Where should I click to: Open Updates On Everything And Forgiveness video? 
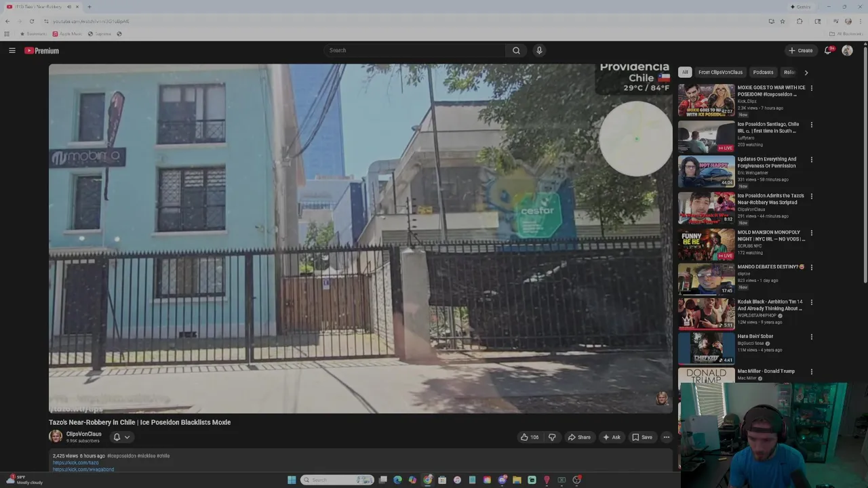click(x=706, y=171)
